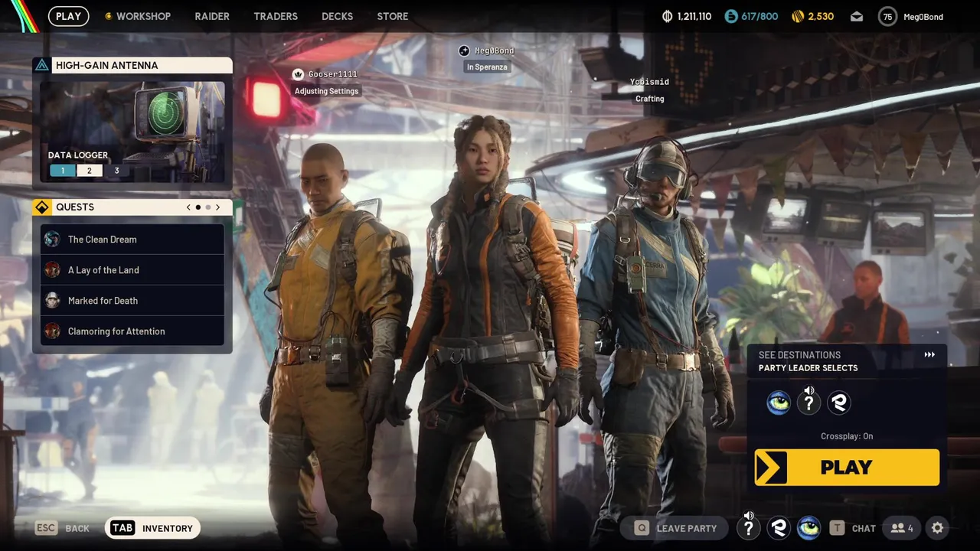Open the Play tab

tap(68, 16)
